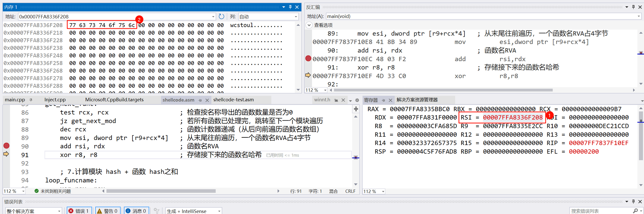
Task: Click the memory window refresh icon
Action: [x=221, y=16]
